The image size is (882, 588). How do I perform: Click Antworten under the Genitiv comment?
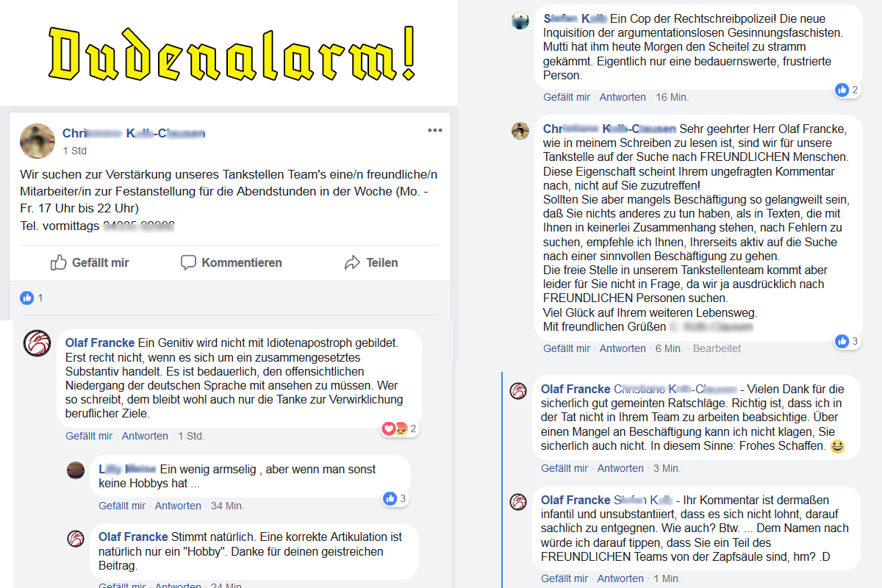(x=145, y=436)
